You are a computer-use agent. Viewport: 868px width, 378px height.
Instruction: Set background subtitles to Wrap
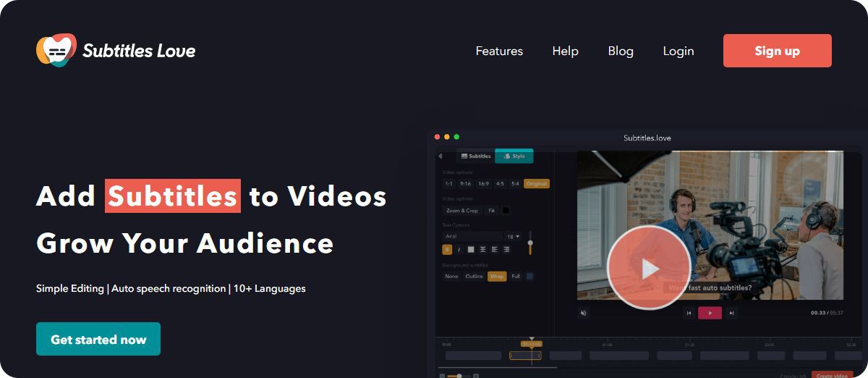(x=497, y=276)
